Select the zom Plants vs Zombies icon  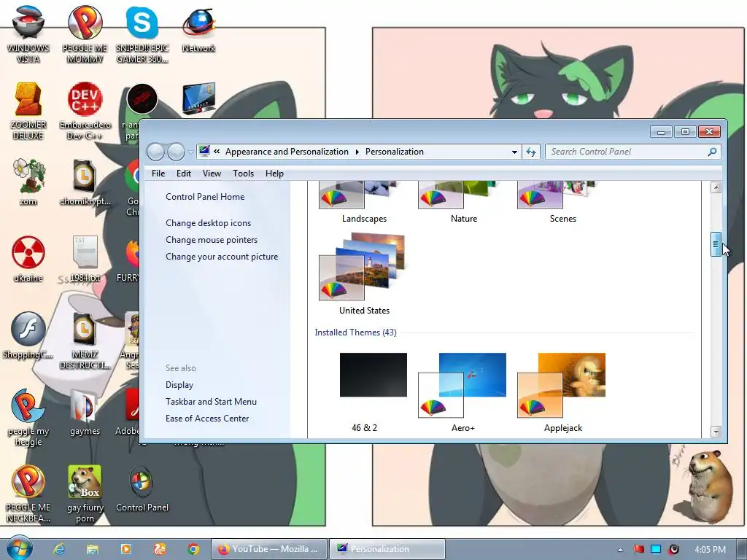point(28,182)
